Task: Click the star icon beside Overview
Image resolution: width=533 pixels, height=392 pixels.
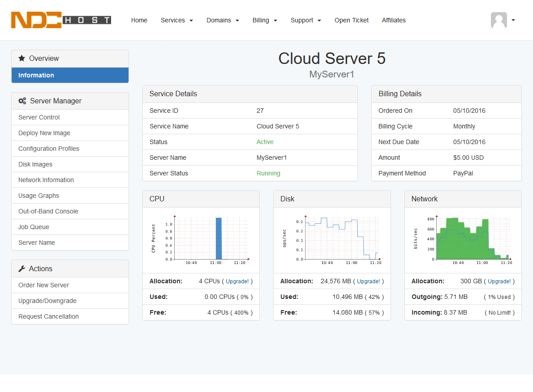Action: pos(21,58)
